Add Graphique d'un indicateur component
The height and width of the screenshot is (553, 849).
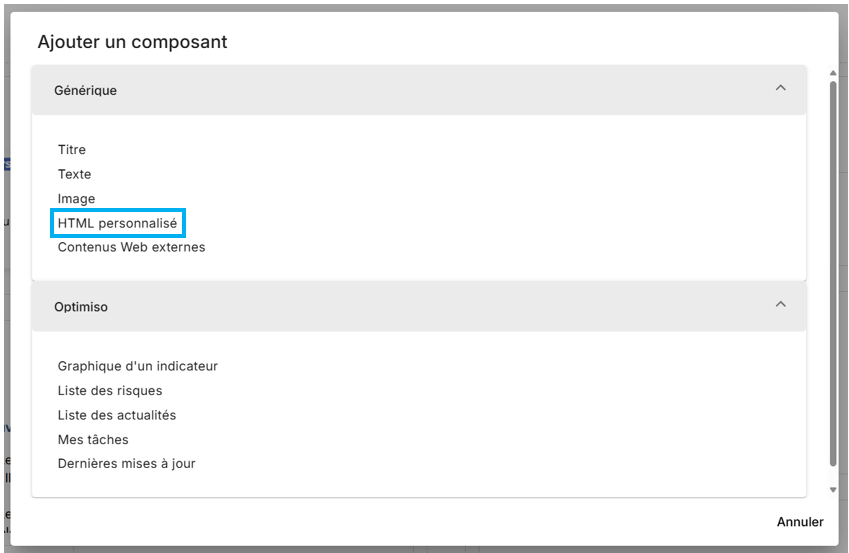point(137,366)
